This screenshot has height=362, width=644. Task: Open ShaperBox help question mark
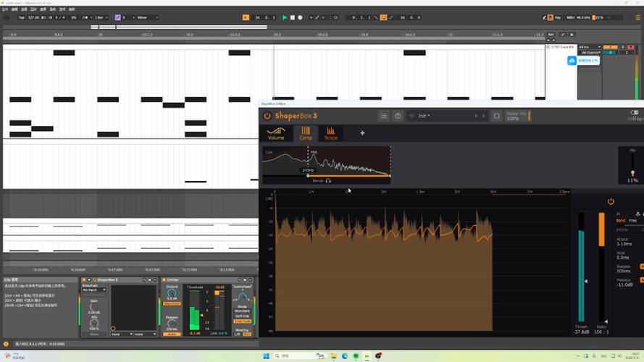(398, 116)
